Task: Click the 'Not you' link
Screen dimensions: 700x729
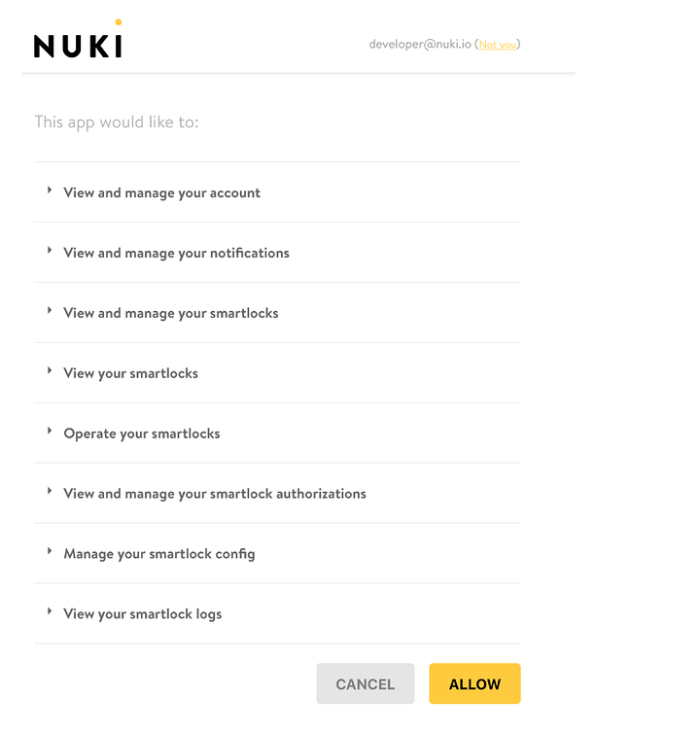Action: click(x=497, y=45)
